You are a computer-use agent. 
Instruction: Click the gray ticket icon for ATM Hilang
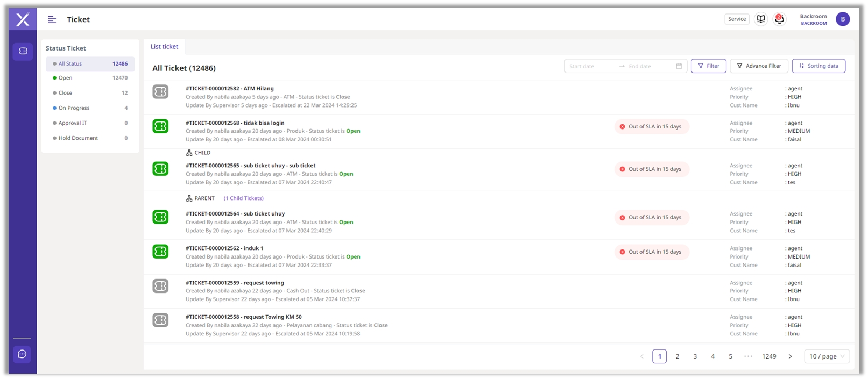pos(160,92)
